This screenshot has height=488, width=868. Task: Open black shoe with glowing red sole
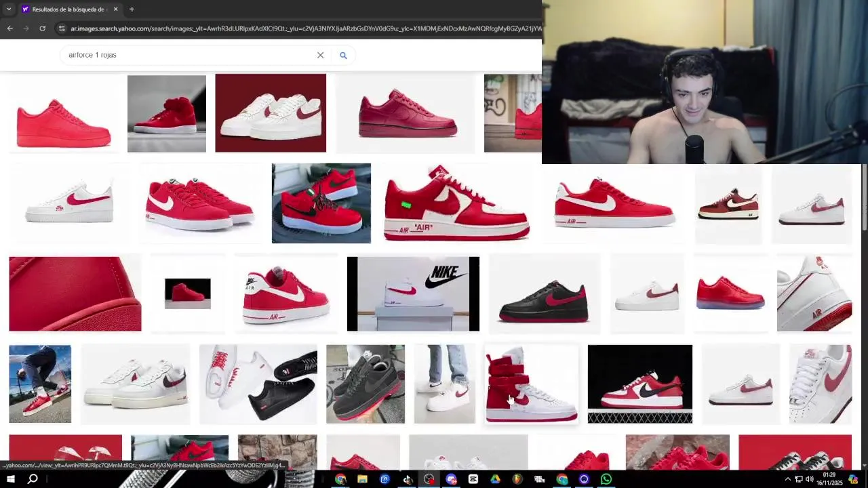pyautogui.click(x=366, y=384)
